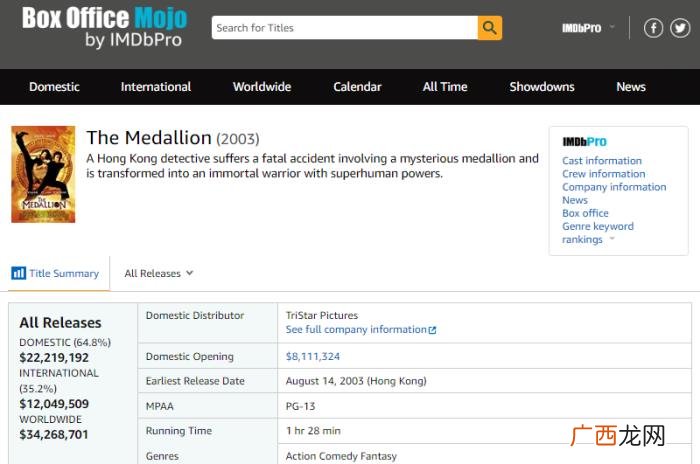Viewport: 700px width, 464px height.
Task: Click the IMDbPro logo in the sidebar box
Action: (584, 142)
